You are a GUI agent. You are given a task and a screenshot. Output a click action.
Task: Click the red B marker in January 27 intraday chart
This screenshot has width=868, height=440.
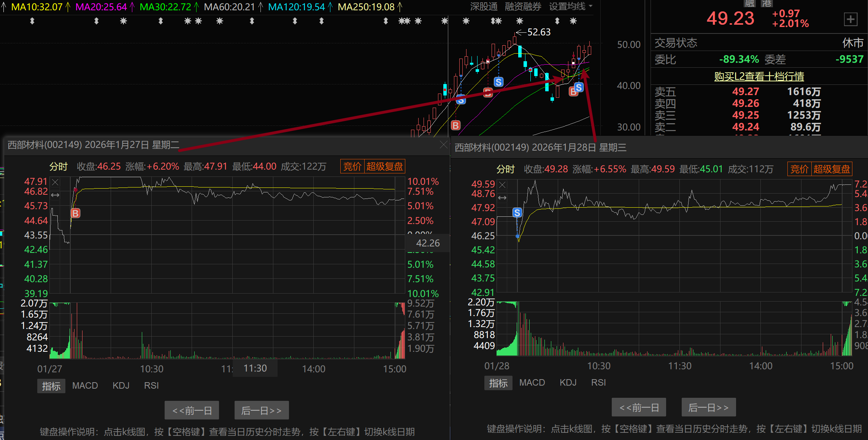pyautogui.click(x=76, y=213)
